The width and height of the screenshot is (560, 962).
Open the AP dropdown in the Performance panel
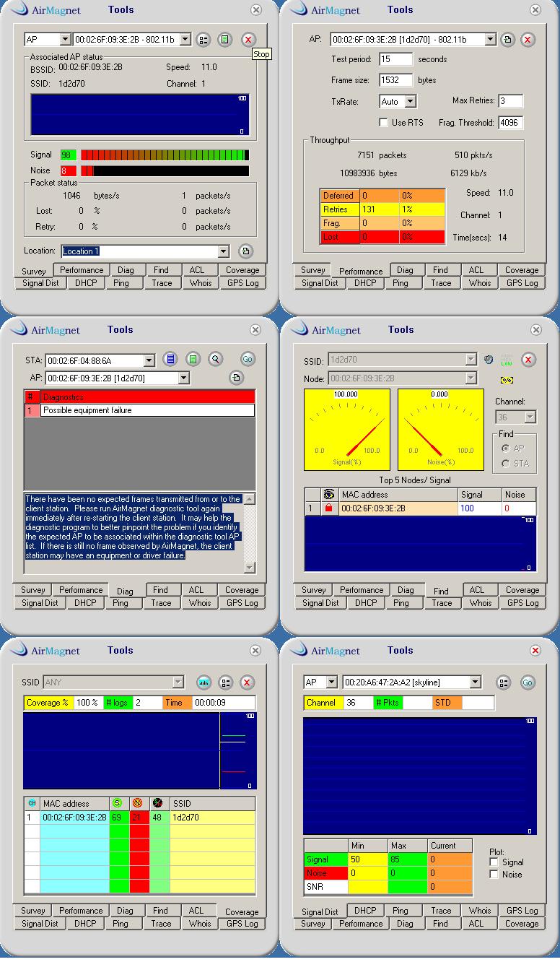click(x=490, y=39)
